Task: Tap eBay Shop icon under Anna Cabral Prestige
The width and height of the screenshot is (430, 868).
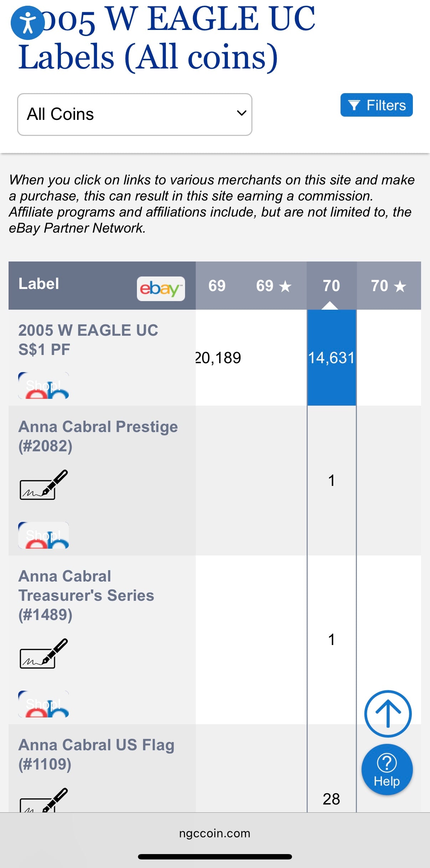Action: coord(43,535)
